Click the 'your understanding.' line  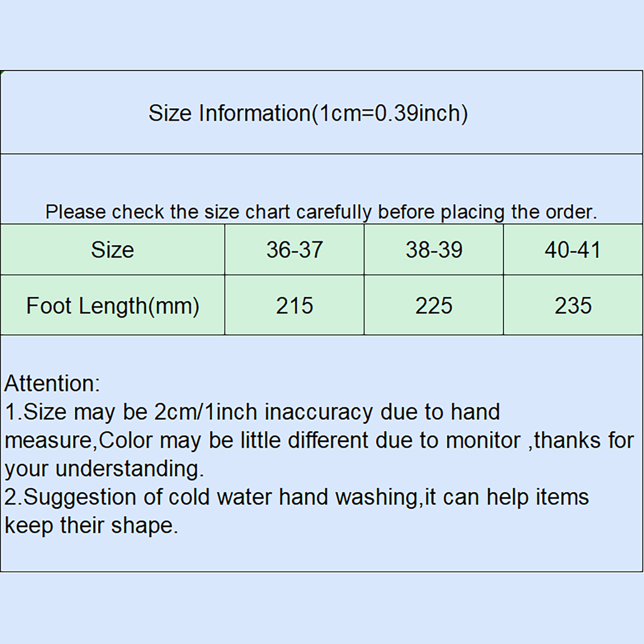pos(104,469)
